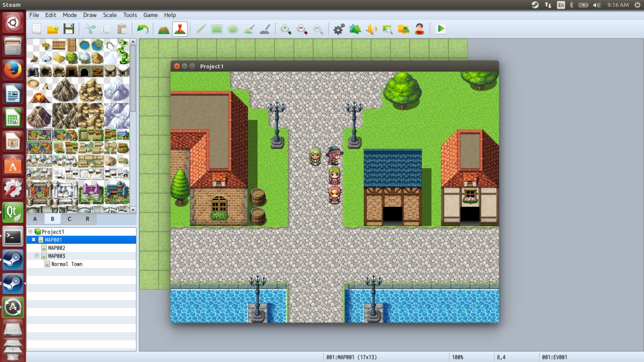The height and width of the screenshot is (362, 644).
Task: Open Plugin Manager puzzle icon
Action: pyautogui.click(x=355, y=29)
